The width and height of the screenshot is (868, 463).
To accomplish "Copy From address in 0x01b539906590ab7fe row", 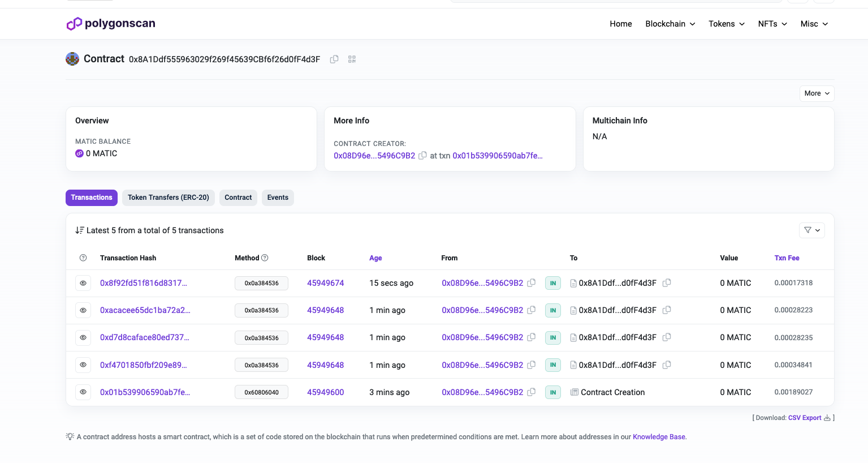I will click(x=532, y=392).
